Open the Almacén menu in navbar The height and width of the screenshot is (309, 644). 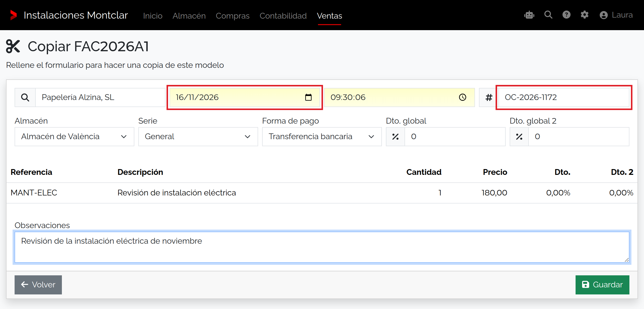tap(189, 16)
